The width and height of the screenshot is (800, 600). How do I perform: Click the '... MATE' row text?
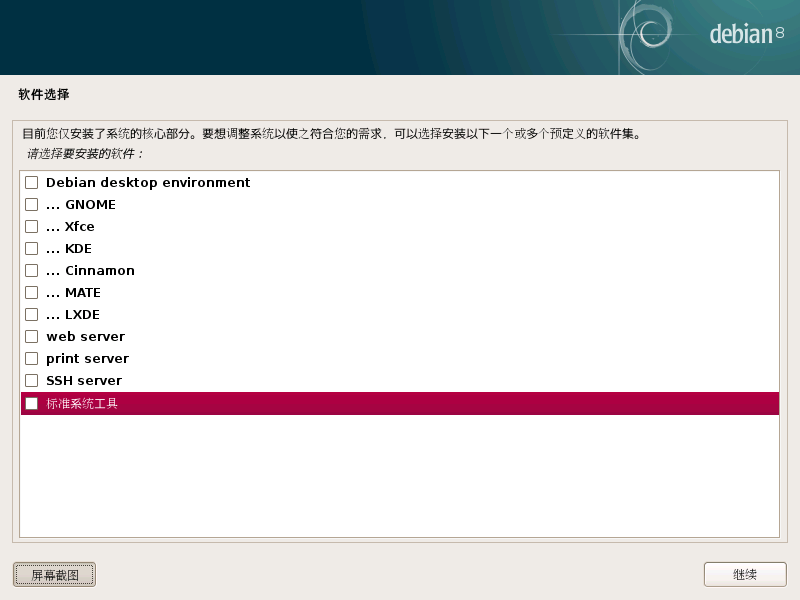[73, 293]
